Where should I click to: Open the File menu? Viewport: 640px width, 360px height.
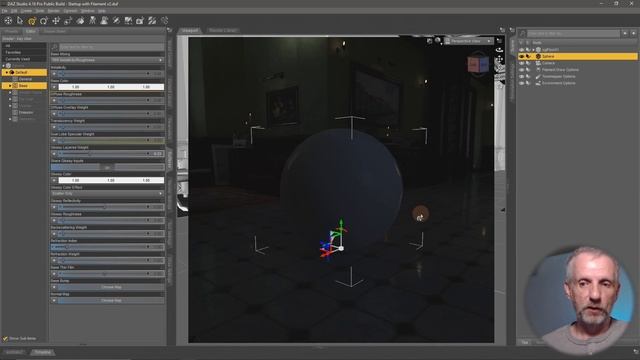tap(4, 11)
